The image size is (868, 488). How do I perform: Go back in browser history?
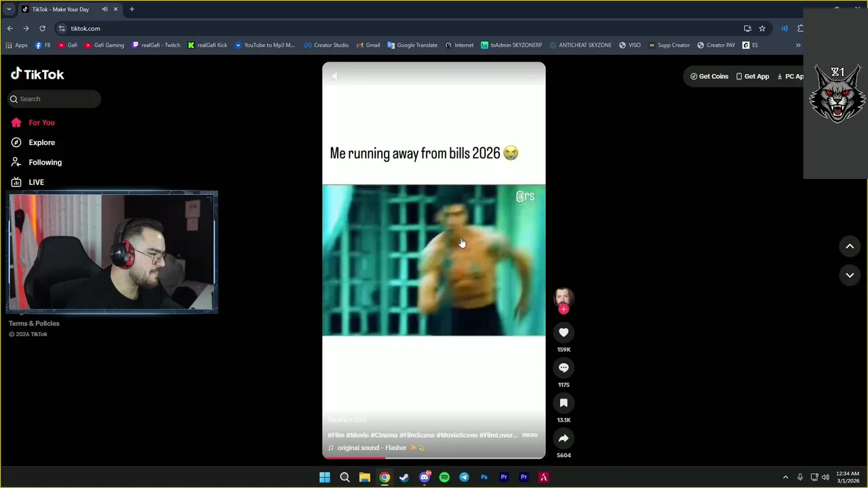click(9, 28)
